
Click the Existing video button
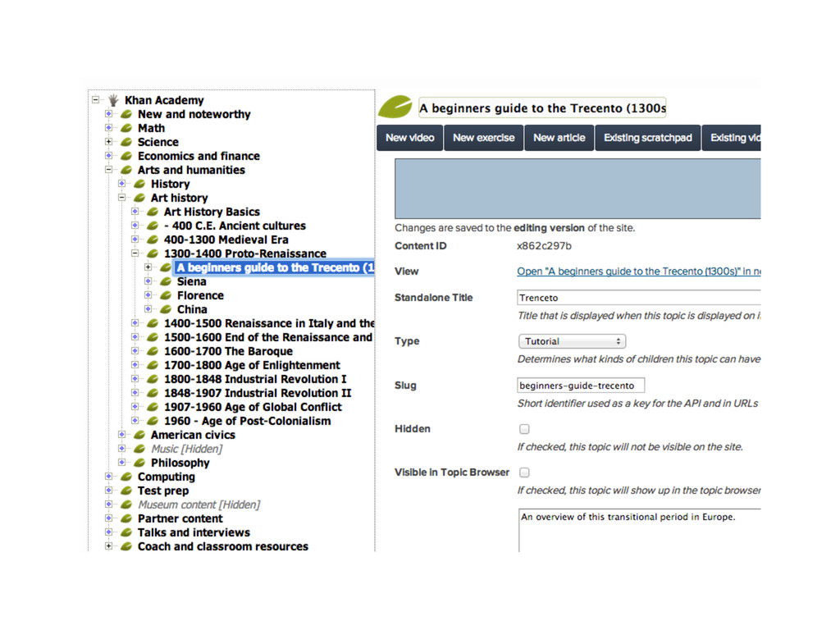(732, 138)
